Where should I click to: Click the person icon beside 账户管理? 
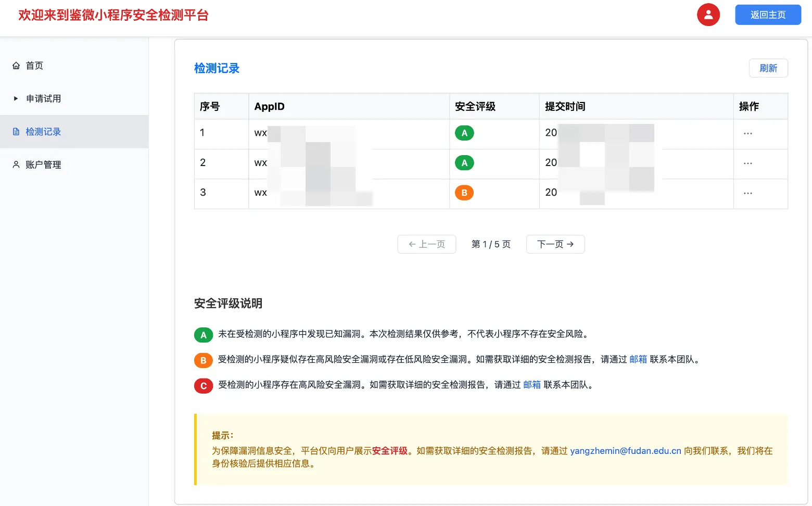16,165
